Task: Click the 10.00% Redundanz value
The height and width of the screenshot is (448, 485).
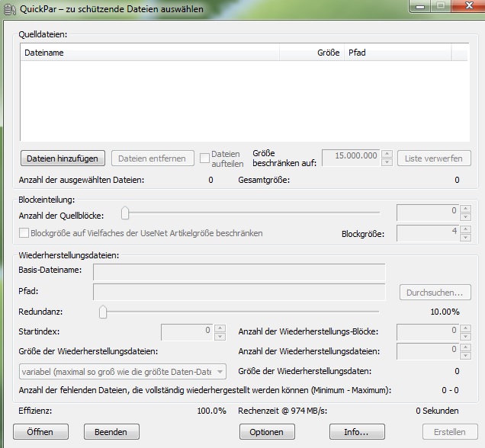Action: coord(445,312)
